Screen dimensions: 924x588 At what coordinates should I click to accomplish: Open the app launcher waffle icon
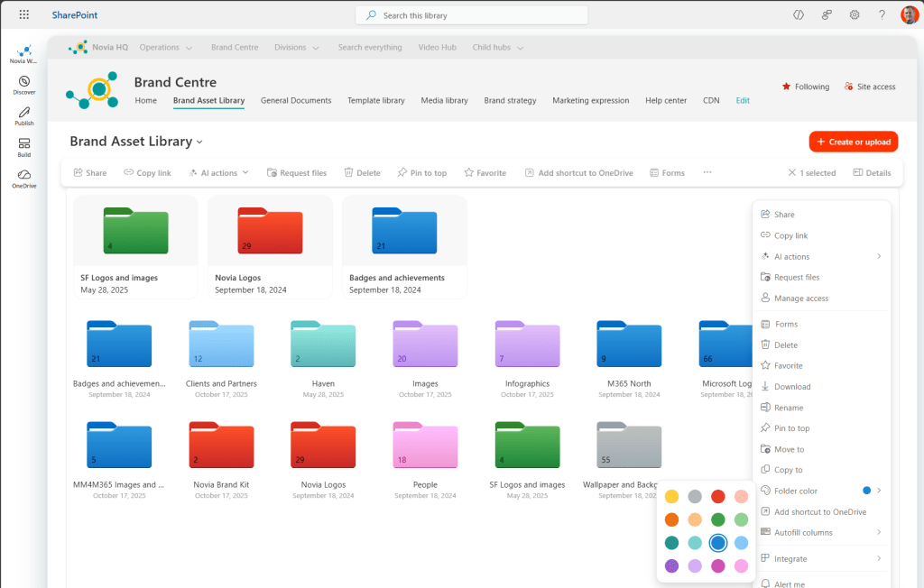pos(23,15)
